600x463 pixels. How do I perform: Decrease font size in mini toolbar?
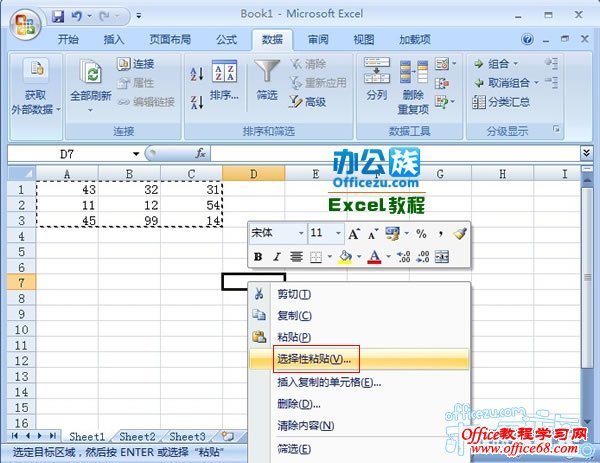[373, 233]
